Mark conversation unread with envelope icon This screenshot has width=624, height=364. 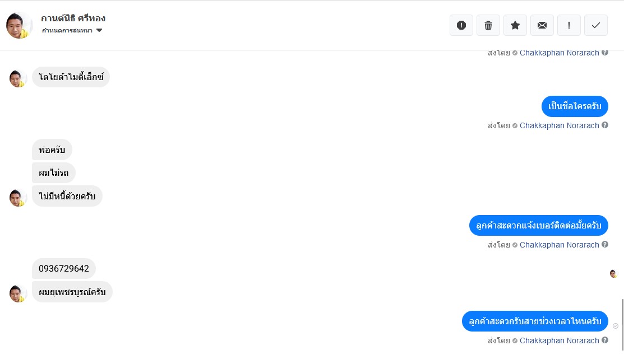tap(542, 25)
